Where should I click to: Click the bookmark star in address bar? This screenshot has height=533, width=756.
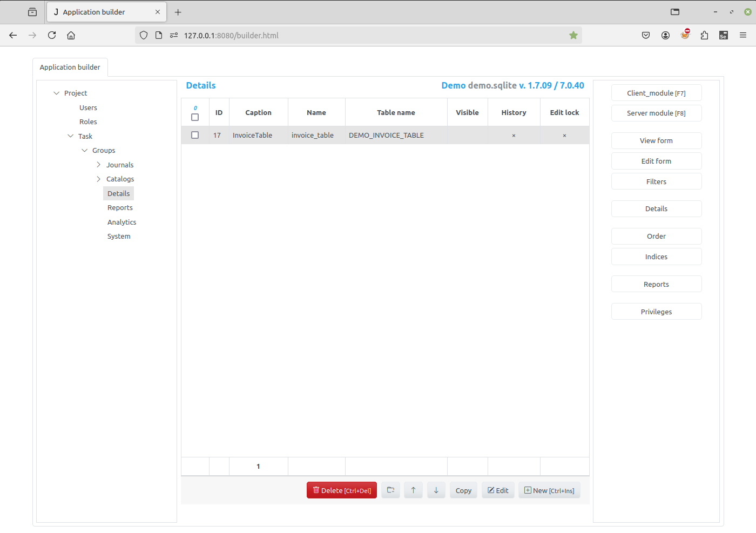[x=573, y=35]
